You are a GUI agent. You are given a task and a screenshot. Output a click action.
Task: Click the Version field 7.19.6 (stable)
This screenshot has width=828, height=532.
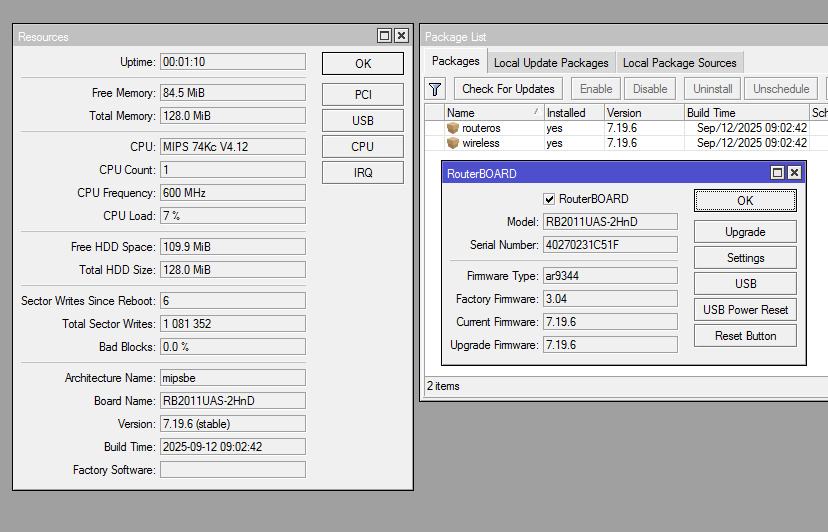[x=233, y=424]
